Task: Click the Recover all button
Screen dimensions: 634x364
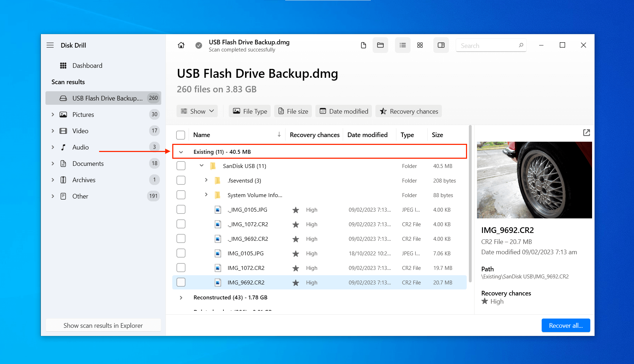Action: coord(565,325)
